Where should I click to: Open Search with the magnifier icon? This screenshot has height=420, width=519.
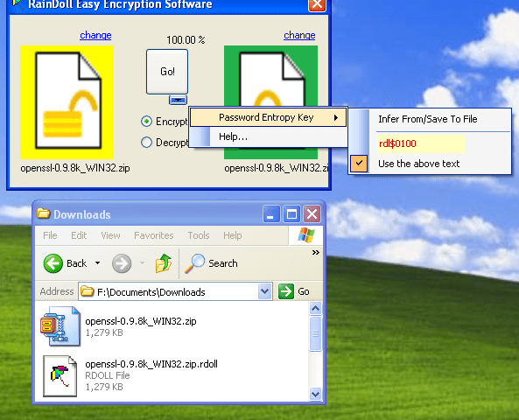tap(194, 263)
